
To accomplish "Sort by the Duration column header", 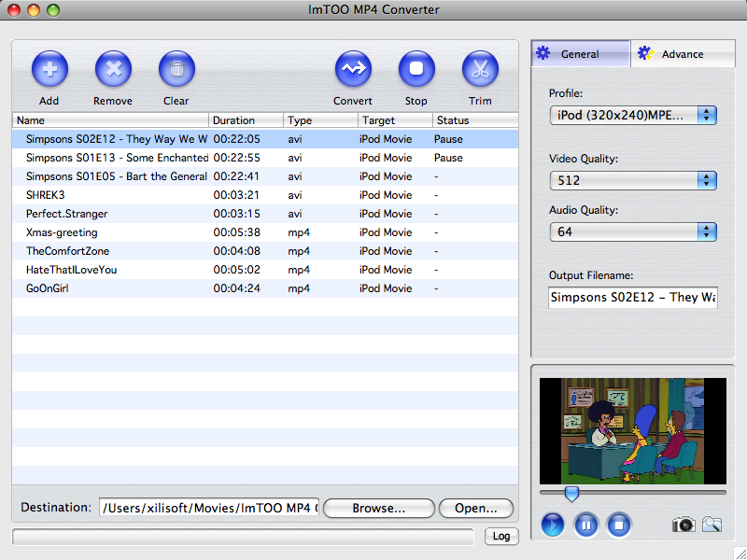I will (x=246, y=120).
